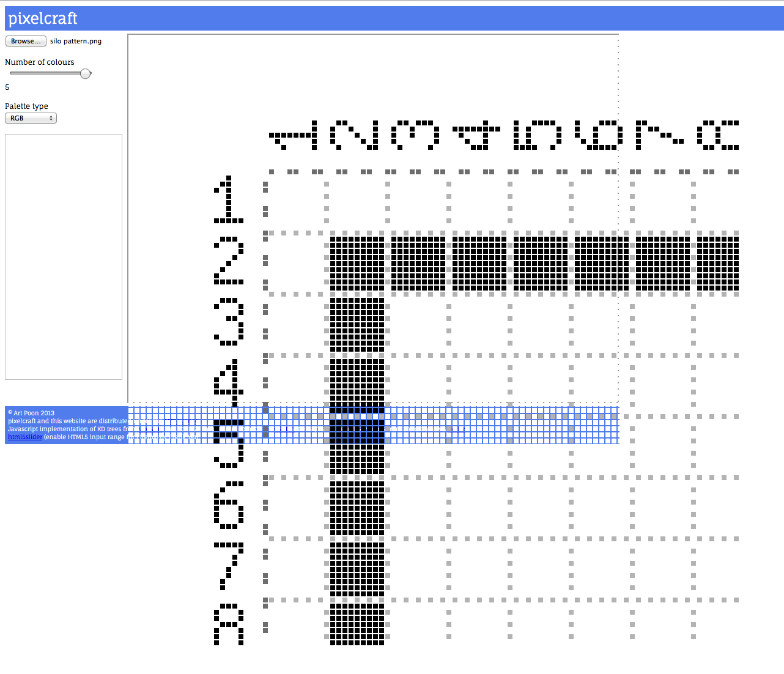Open the html5slider link
The height and width of the screenshot is (674, 784).
tap(25, 437)
